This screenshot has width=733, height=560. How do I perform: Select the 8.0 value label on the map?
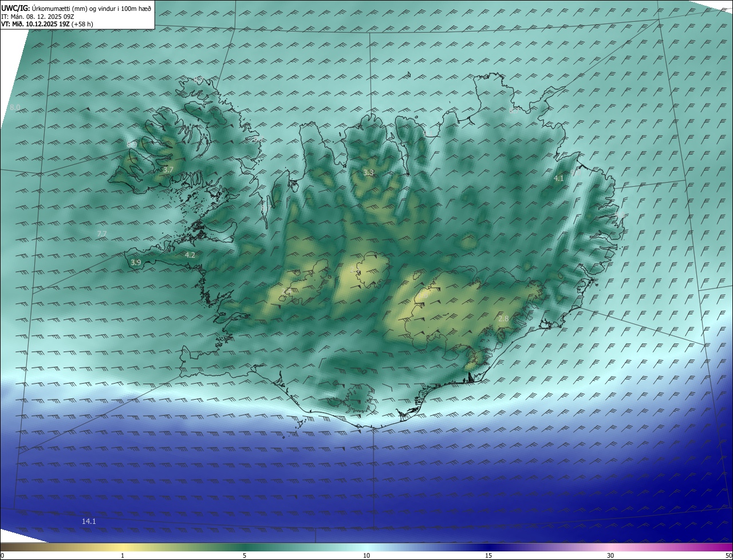pyautogui.click(x=15, y=107)
